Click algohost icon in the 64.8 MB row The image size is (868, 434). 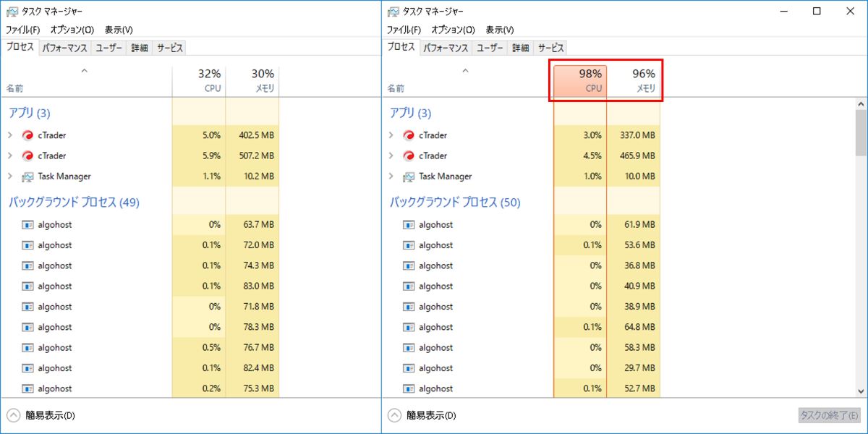coord(409,327)
